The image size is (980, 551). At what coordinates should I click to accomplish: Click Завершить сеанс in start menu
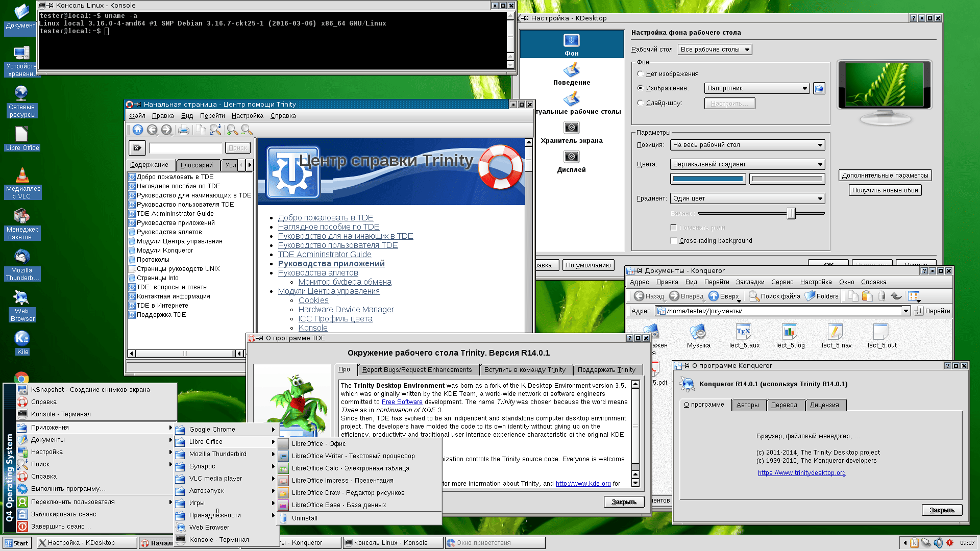95,527
